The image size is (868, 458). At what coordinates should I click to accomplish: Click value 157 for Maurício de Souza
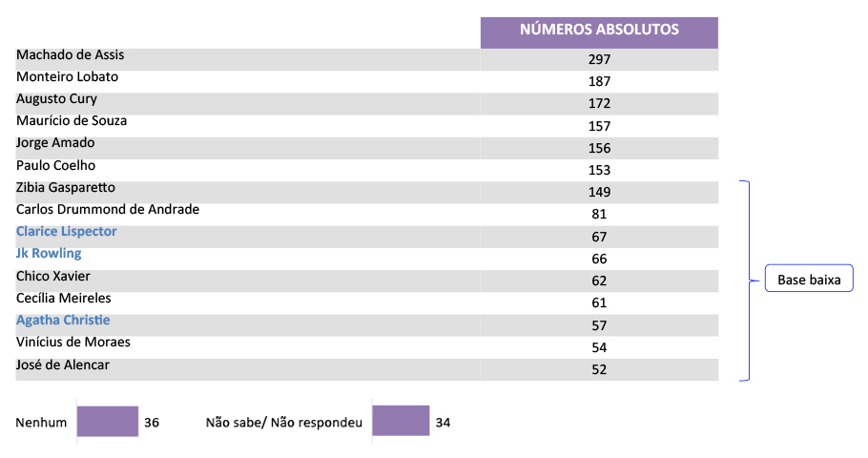(599, 126)
